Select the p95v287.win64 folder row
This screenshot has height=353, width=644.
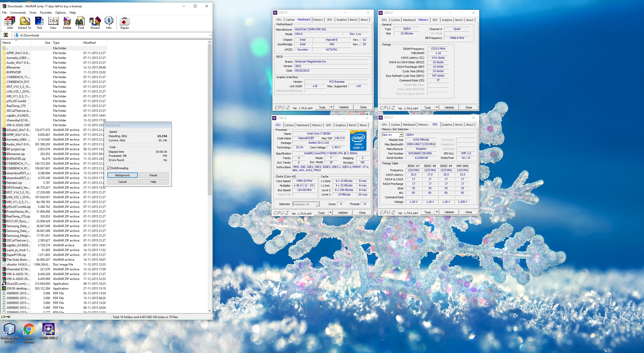tap(54, 101)
